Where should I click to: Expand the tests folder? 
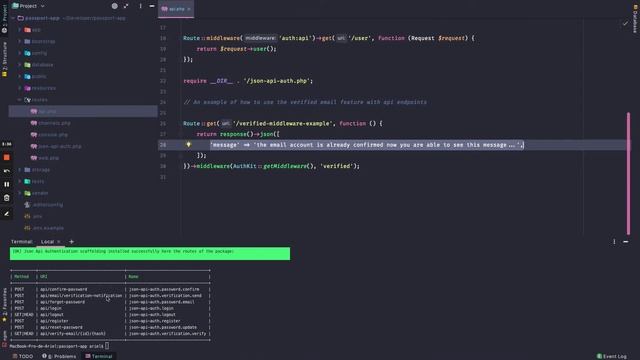(x=20, y=181)
